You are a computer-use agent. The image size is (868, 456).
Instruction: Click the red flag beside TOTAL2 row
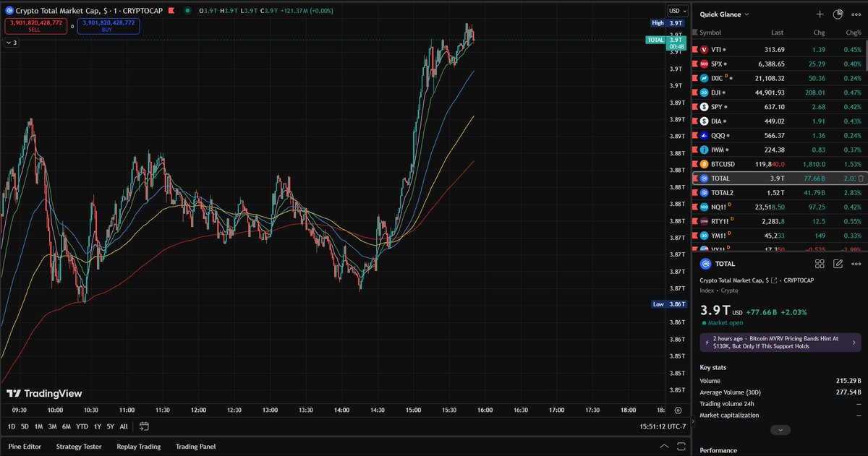(695, 192)
